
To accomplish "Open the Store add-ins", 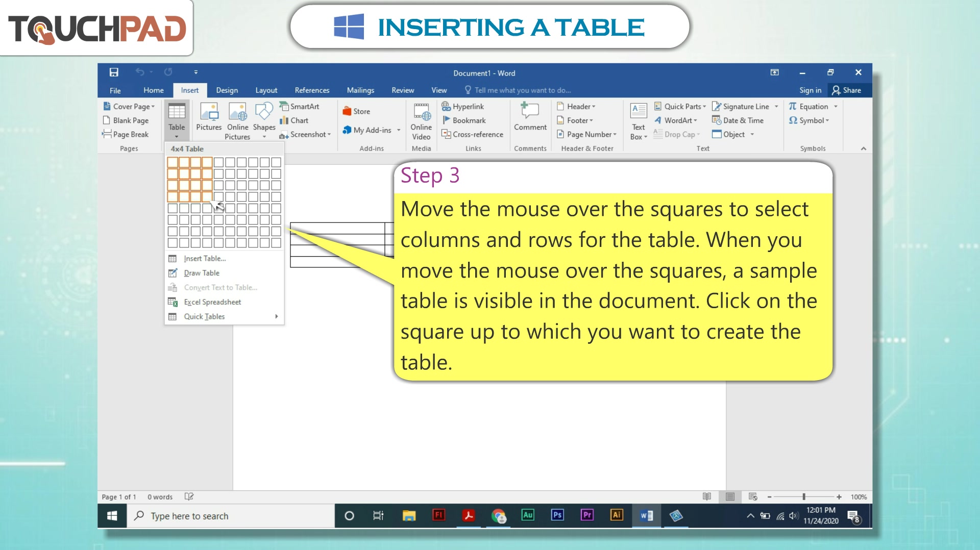I will [x=357, y=111].
